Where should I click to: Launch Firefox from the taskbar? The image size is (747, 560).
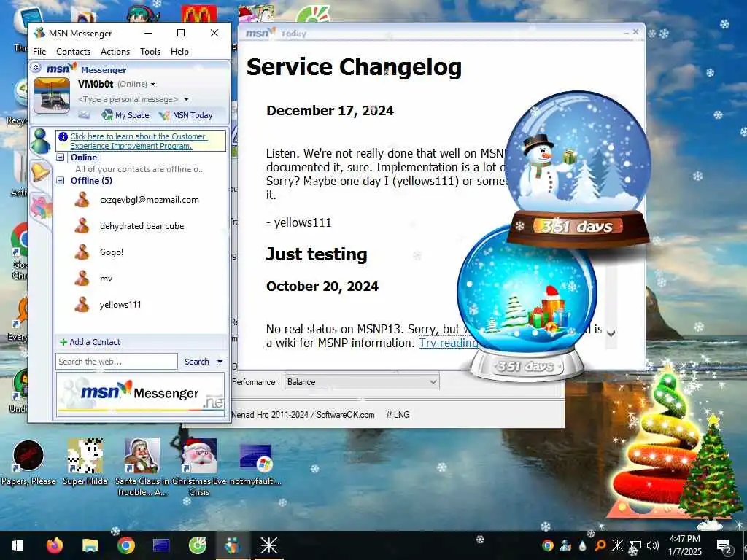tap(55, 545)
